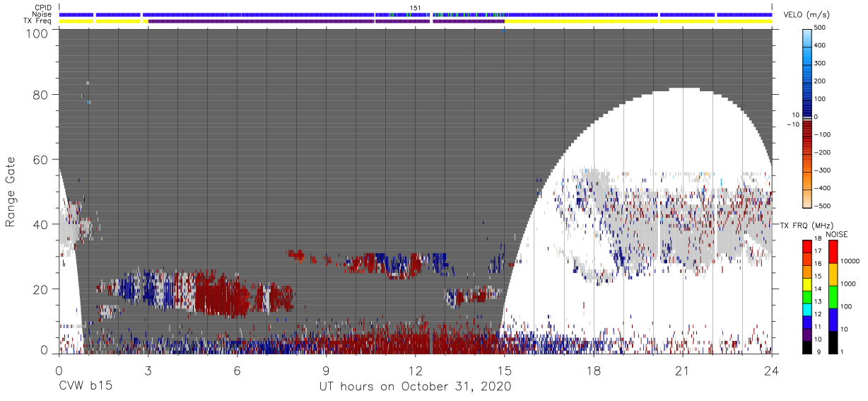The image size is (868, 401).
Task: Click the CPID value 151
Action: point(415,8)
